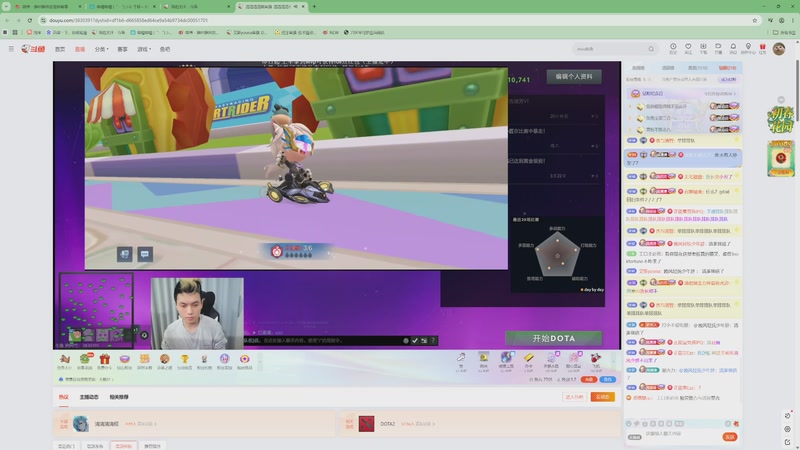The image size is (800, 450).
Task: Bookmark this page with the star icon
Action: click(x=755, y=20)
